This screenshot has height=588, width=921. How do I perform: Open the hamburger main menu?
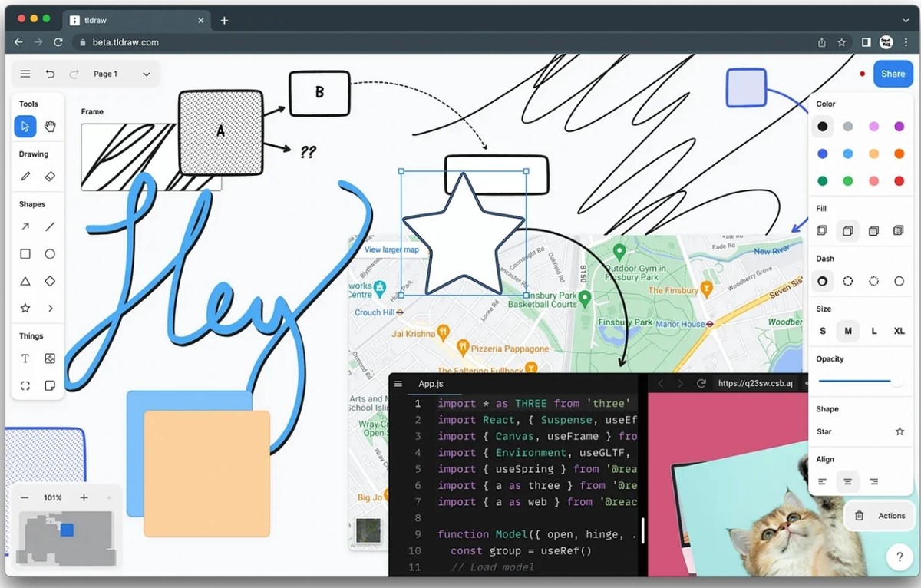[x=25, y=74]
